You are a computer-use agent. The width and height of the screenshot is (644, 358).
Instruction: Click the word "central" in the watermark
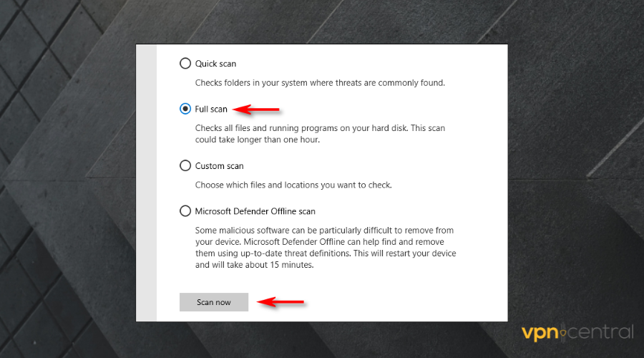coord(602,332)
